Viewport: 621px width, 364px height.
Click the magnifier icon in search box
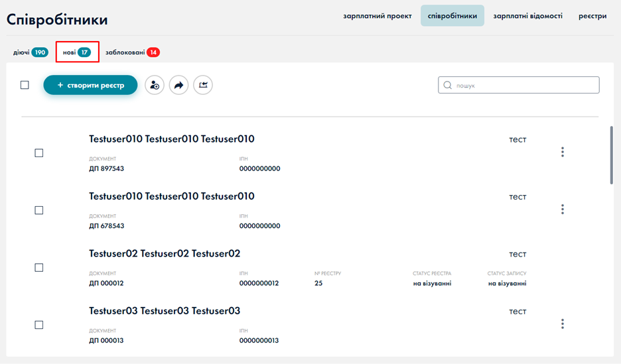coord(448,85)
